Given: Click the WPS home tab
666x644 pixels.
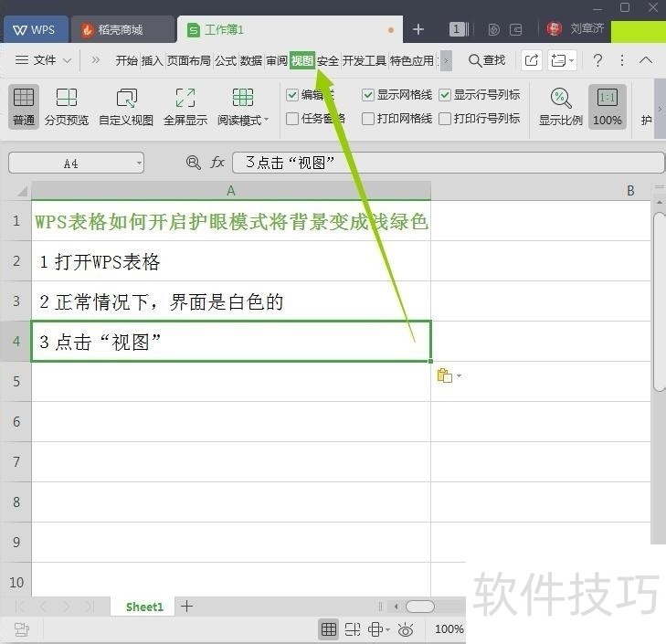Looking at the screenshot, I should pyautogui.click(x=36, y=29).
